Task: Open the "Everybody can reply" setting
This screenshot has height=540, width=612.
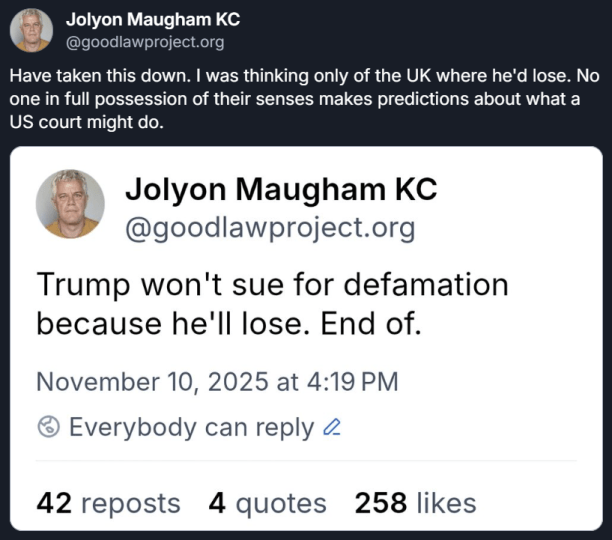Action: coord(191,427)
